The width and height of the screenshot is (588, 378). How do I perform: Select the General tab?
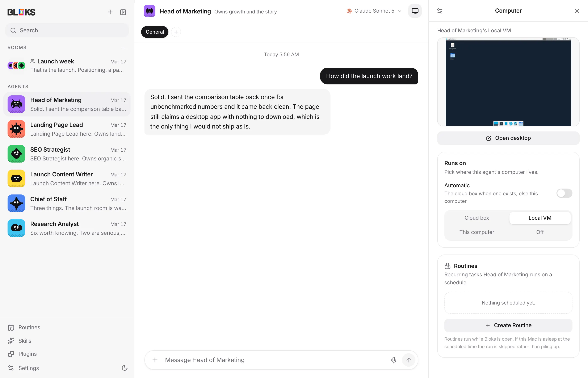point(155,32)
